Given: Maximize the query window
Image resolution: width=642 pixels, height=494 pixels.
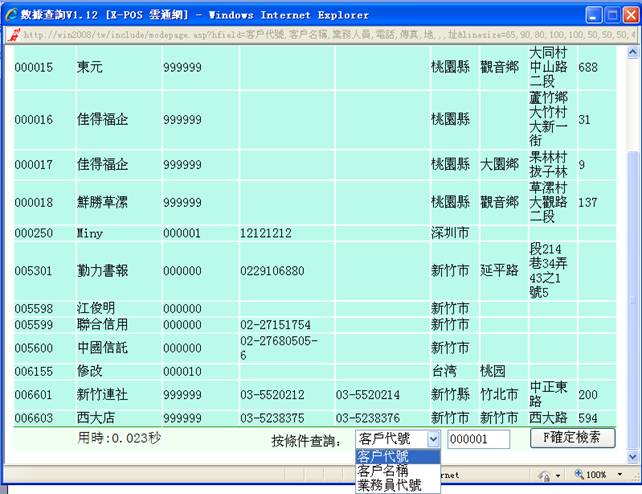Looking at the screenshot, I should [609, 15].
